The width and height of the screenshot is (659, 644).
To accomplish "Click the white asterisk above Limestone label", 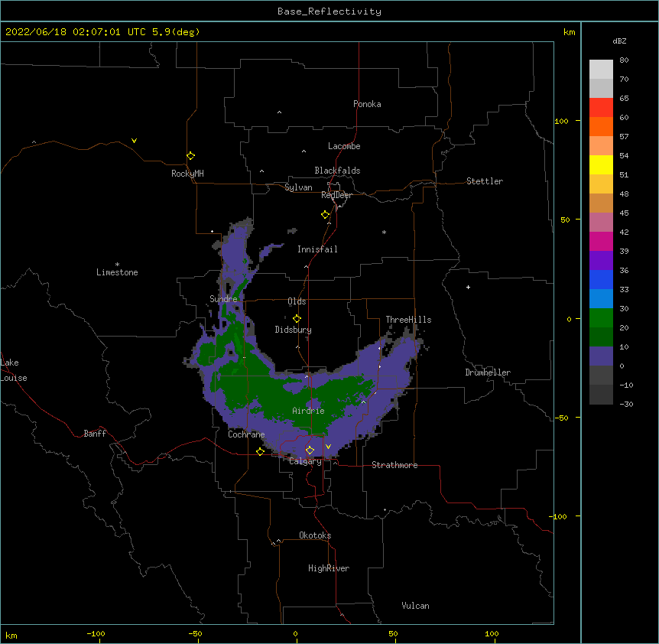I will 117,265.
